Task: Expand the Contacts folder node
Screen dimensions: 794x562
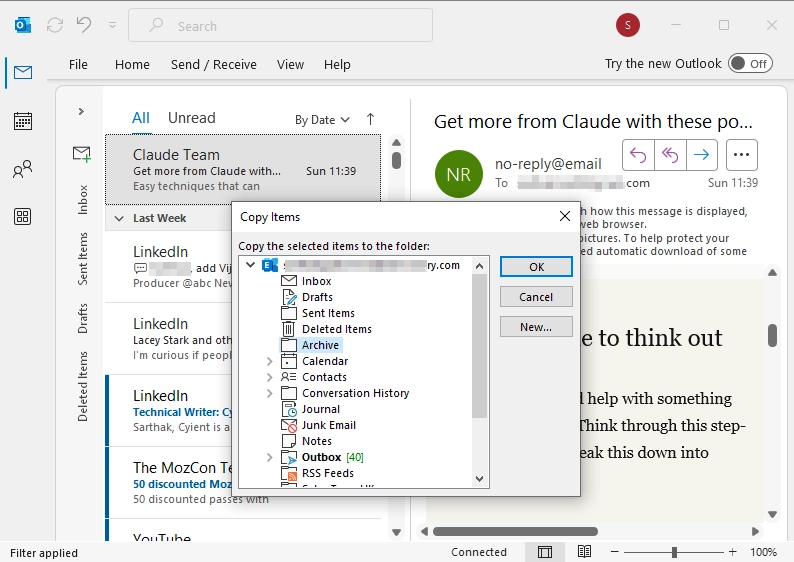Action: coord(269,377)
